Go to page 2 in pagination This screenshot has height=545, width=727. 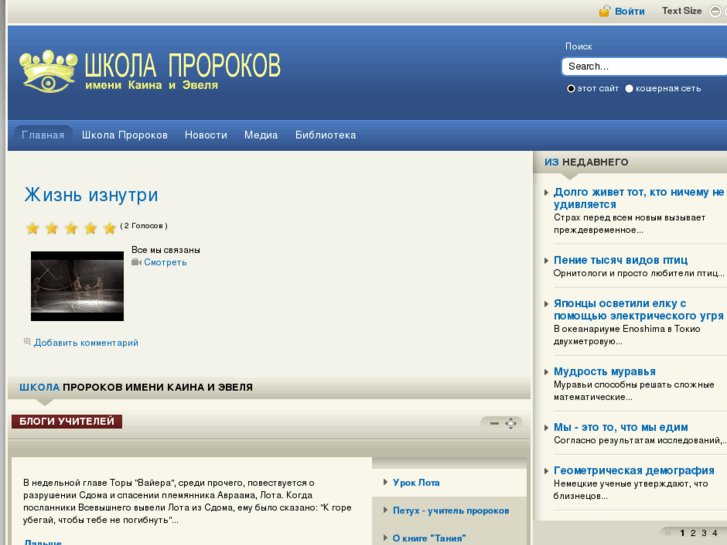point(693,533)
